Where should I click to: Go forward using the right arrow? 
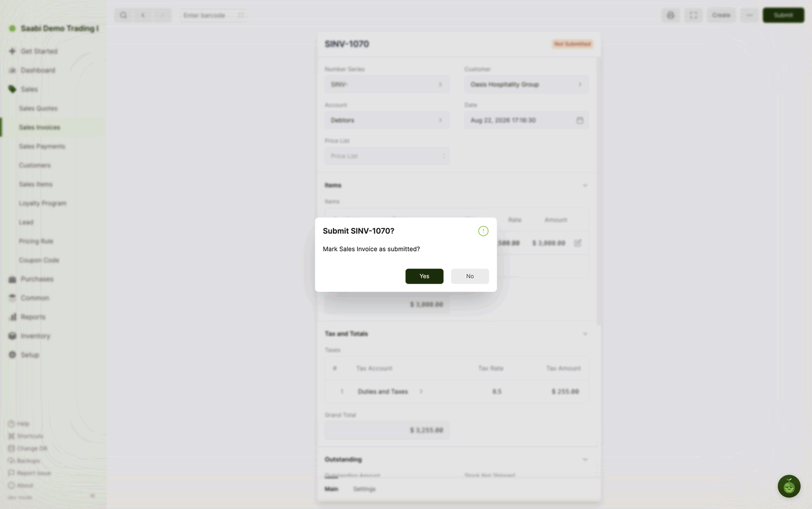pyautogui.click(x=162, y=15)
